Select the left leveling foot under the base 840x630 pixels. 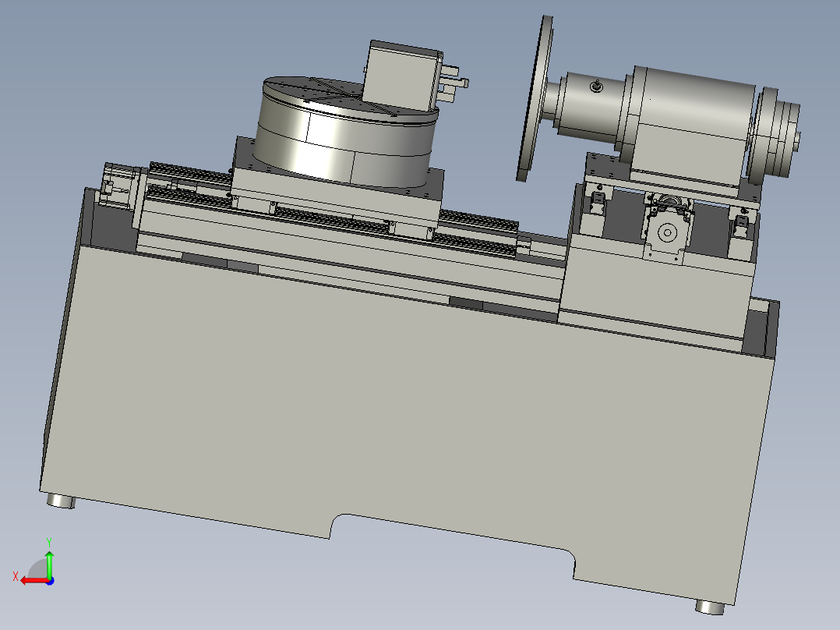61,501
